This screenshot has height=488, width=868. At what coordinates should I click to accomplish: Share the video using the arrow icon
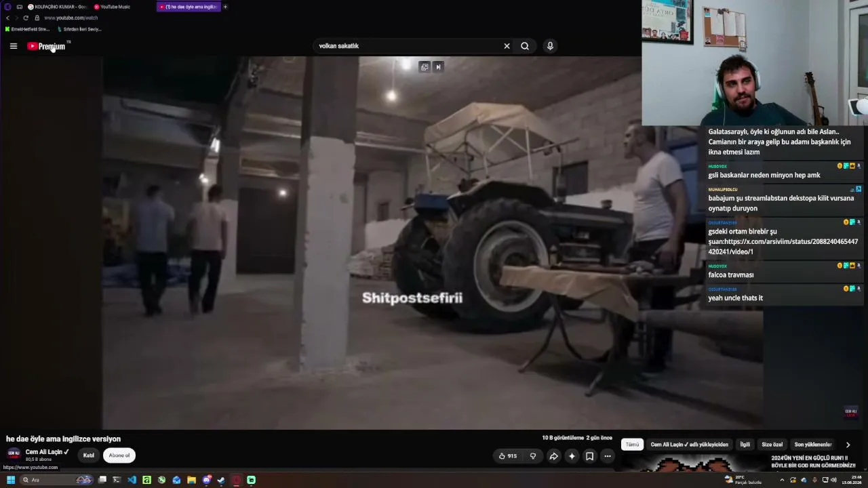553,456
